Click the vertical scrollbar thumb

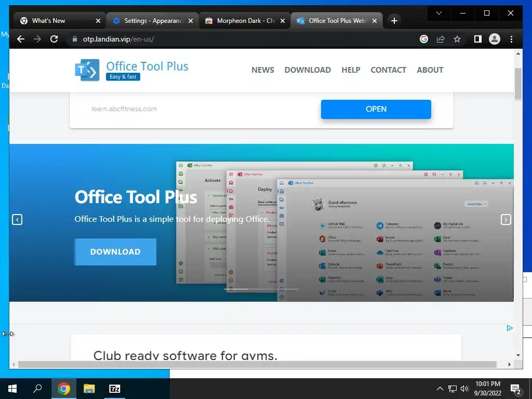[x=518, y=84]
